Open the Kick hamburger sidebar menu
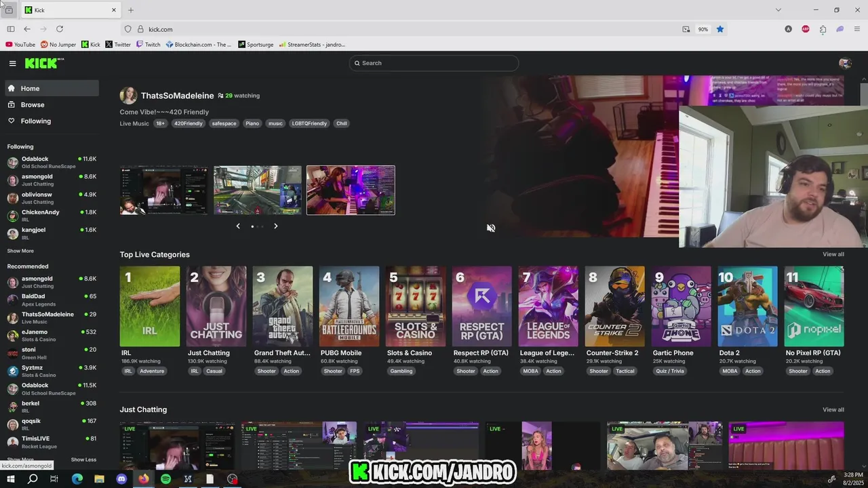 tap(12, 63)
